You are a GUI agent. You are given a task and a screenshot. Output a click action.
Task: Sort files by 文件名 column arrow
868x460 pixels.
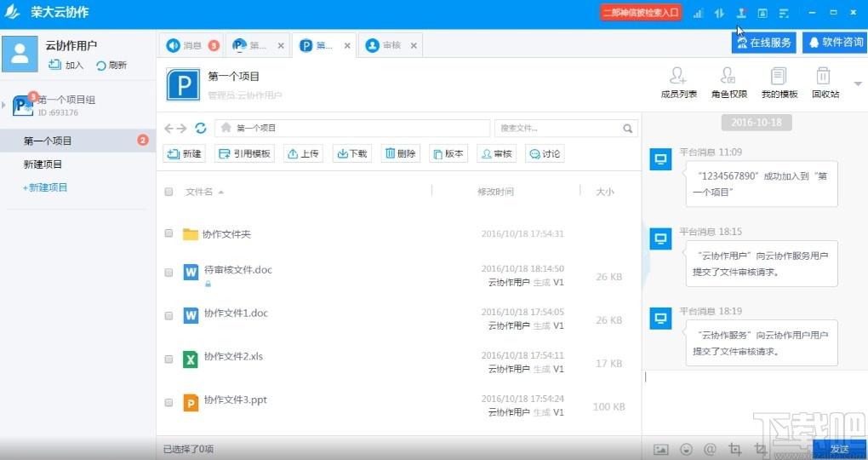coord(221,193)
